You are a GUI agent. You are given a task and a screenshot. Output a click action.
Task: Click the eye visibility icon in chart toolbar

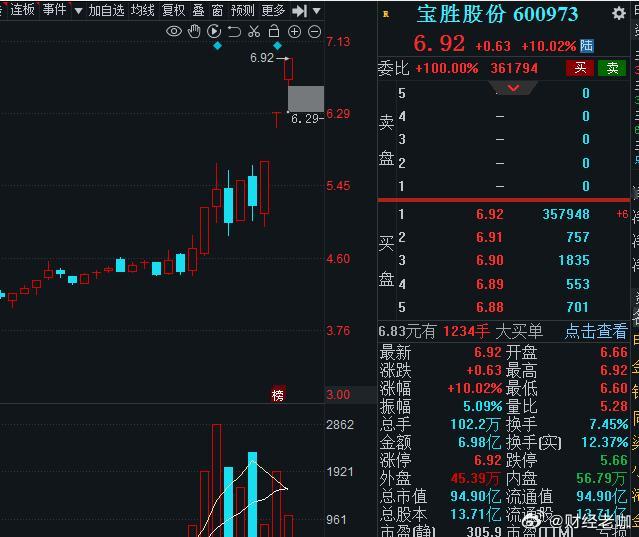174,31
